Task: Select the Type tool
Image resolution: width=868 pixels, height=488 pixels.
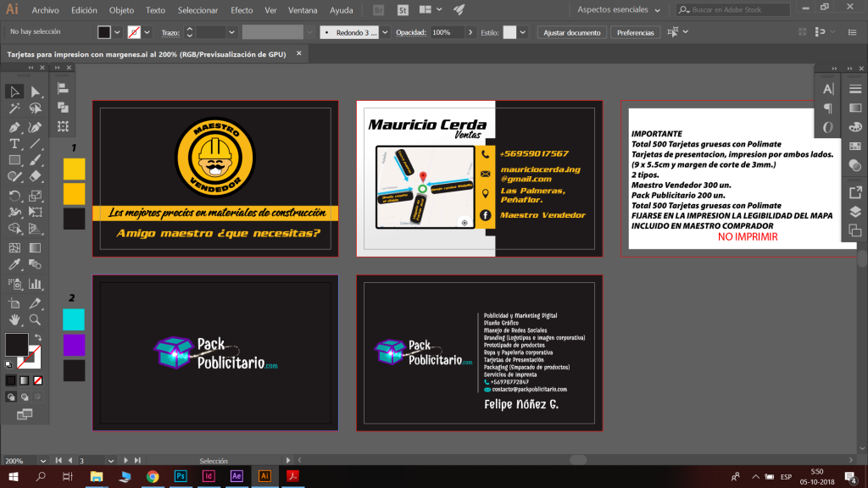Action: (x=14, y=144)
